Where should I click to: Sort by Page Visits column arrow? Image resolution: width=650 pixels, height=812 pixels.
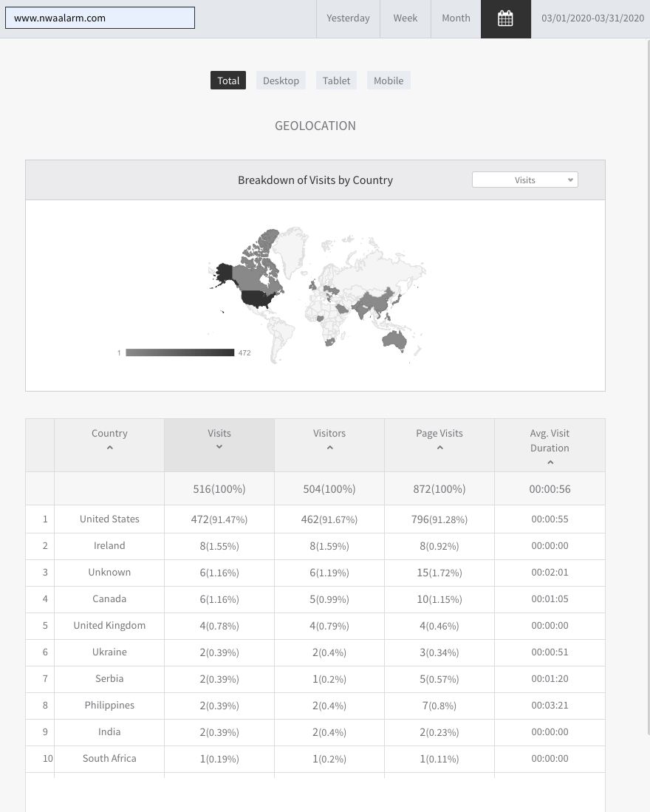click(x=439, y=448)
